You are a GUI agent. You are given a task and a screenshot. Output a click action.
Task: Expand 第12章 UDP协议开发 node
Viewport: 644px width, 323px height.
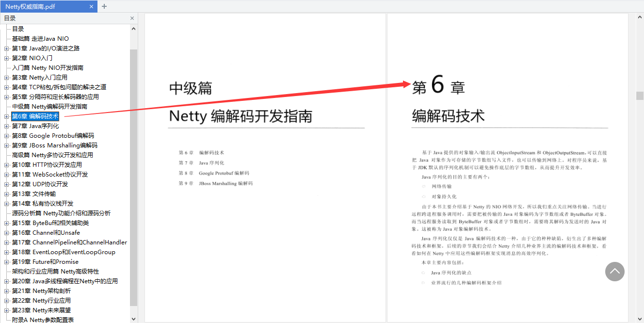(6, 184)
